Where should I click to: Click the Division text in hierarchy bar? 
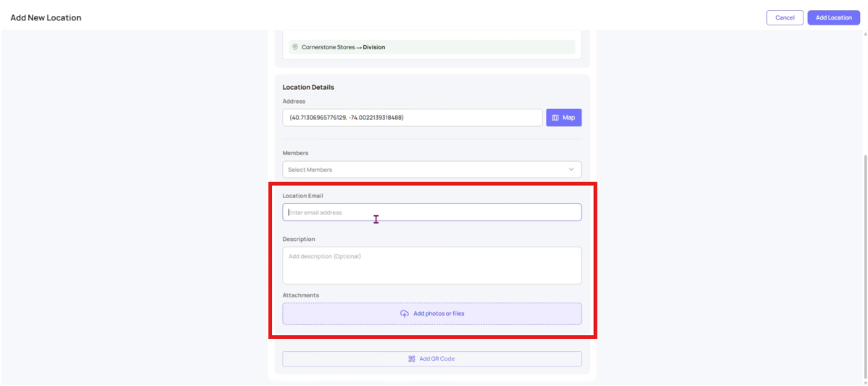pos(374,47)
